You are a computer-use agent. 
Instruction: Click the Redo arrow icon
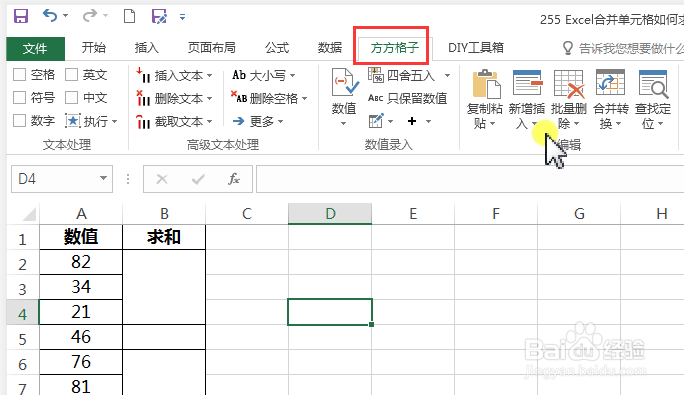(89, 16)
